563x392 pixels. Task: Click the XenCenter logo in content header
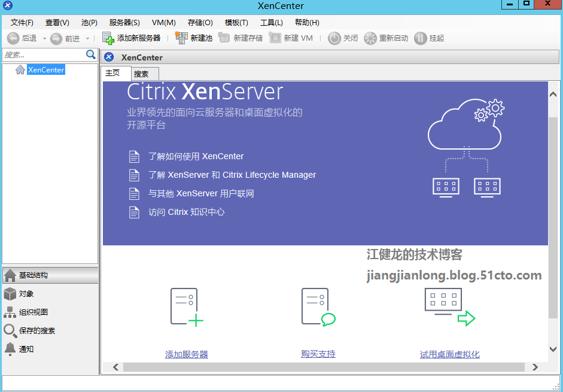point(109,57)
